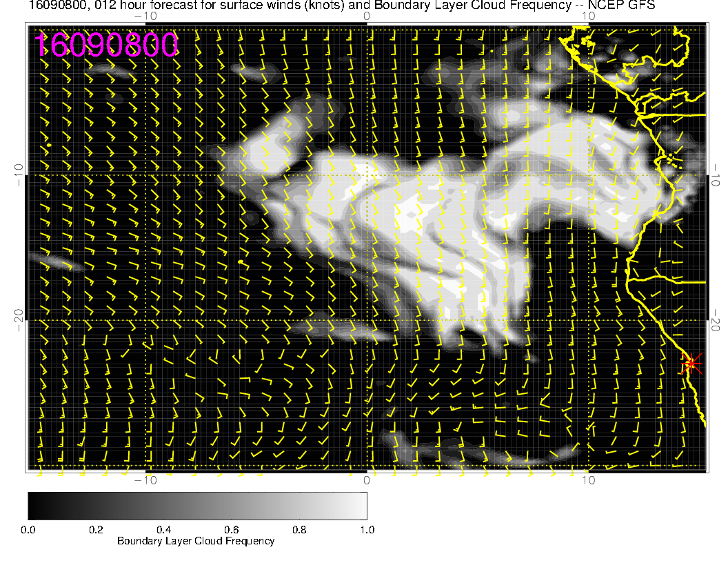Screen dimensions: 728x563
Task: Click the Boundary Layer Cloud Frequency legend caption
Action: (196, 541)
